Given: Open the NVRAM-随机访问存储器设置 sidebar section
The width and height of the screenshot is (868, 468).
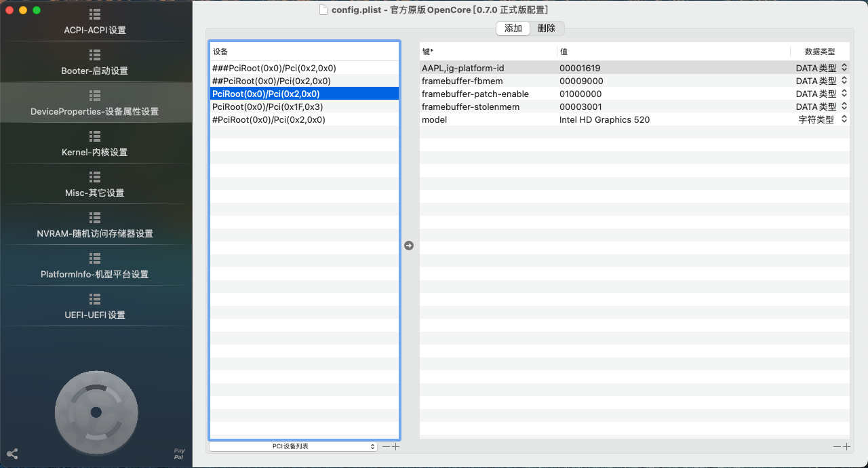Looking at the screenshot, I should point(95,225).
